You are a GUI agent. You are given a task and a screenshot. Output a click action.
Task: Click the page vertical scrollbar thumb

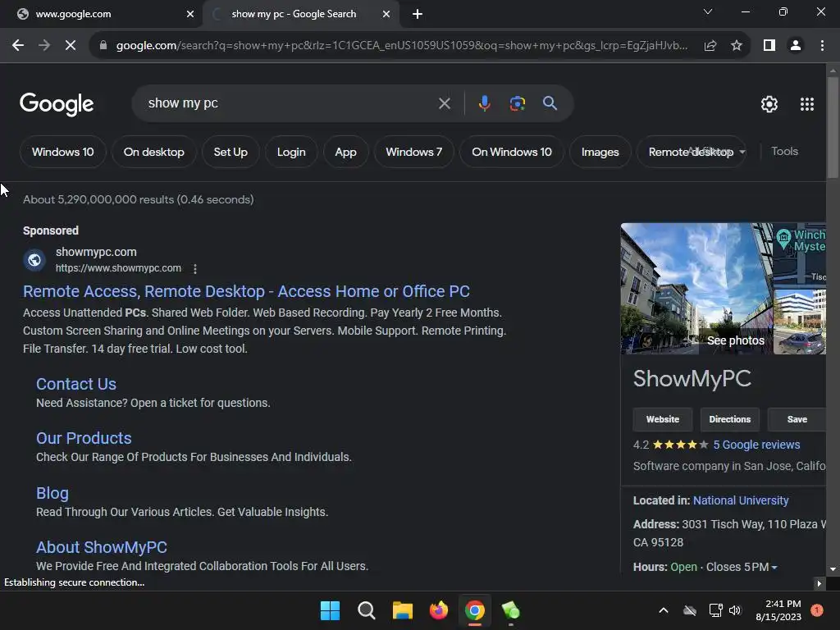tap(833, 127)
